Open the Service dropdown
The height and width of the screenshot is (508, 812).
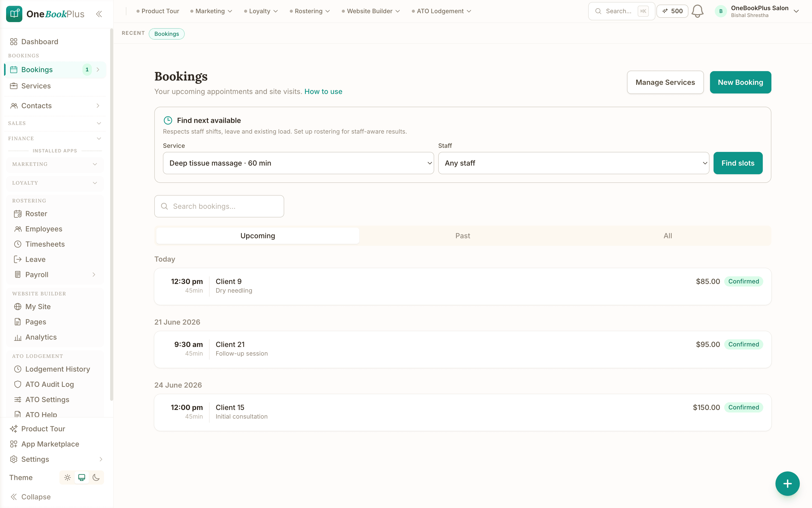(298, 163)
